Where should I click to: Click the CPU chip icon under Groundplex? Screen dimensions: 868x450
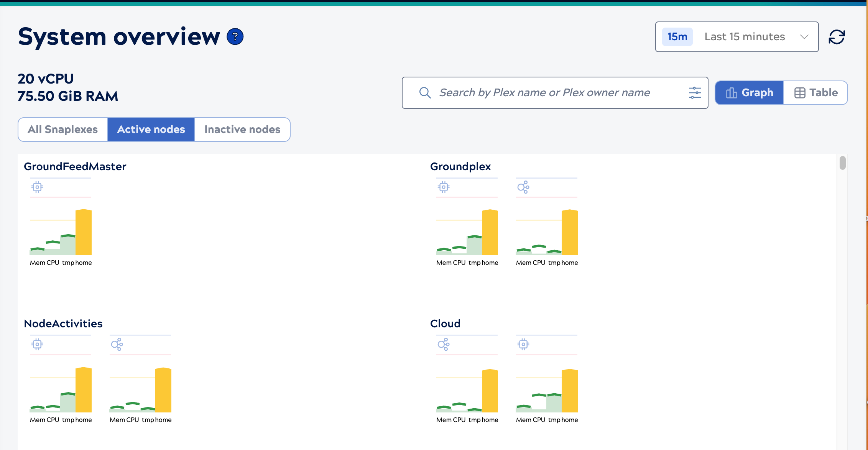point(443,187)
